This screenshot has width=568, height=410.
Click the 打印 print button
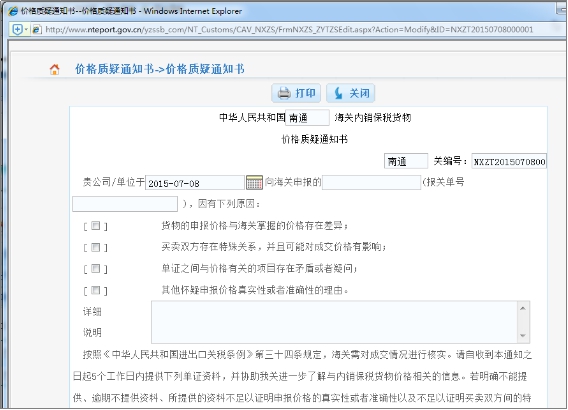[x=296, y=93]
